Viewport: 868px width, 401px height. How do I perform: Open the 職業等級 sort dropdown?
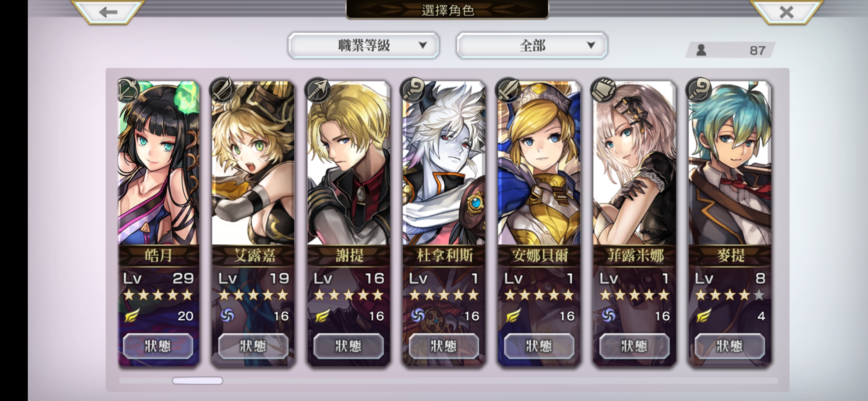(364, 45)
